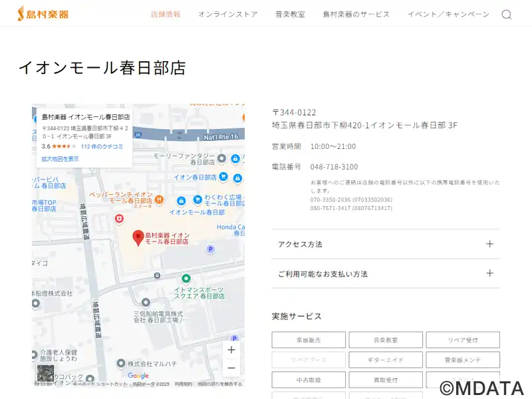Click 楽器販売 service button

pos(309,340)
